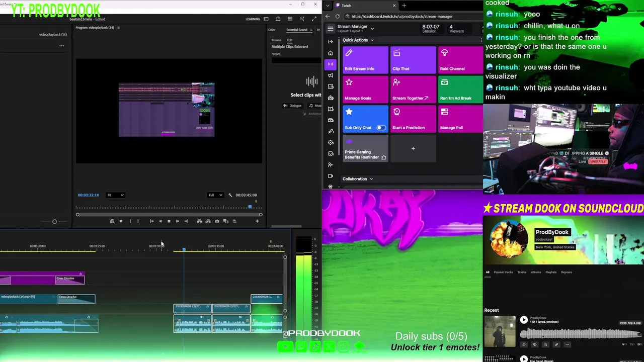Toggle Sub Only Chat switch on Twitch
The height and width of the screenshot is (362, 644).
click(381, 128)
